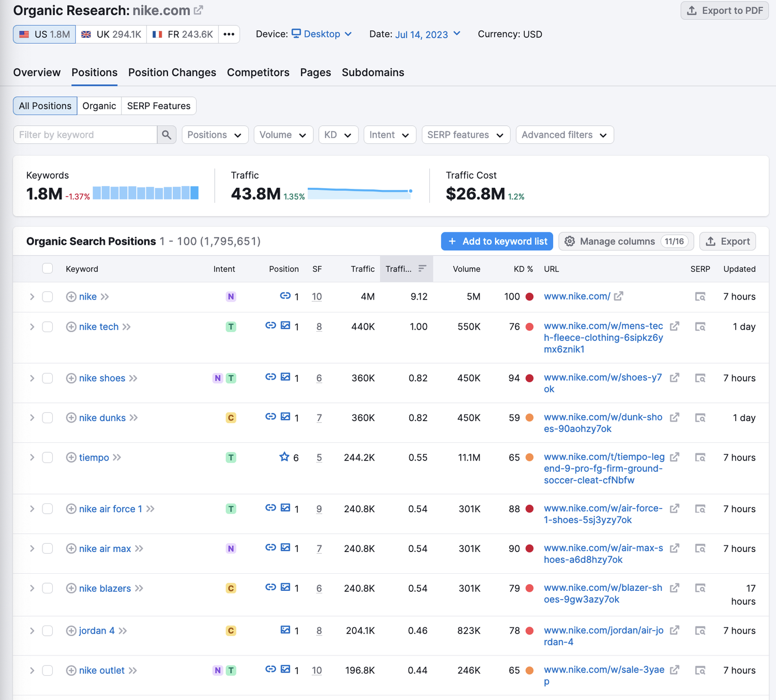
Task: View SERP snapshot for nike row
Action: pos(700,296)
